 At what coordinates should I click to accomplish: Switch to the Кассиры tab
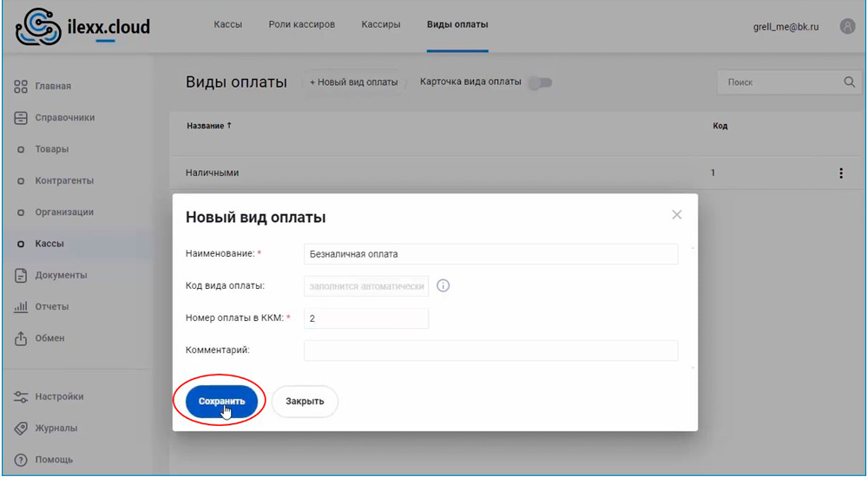pyautogui.click(x=381, y=24)
